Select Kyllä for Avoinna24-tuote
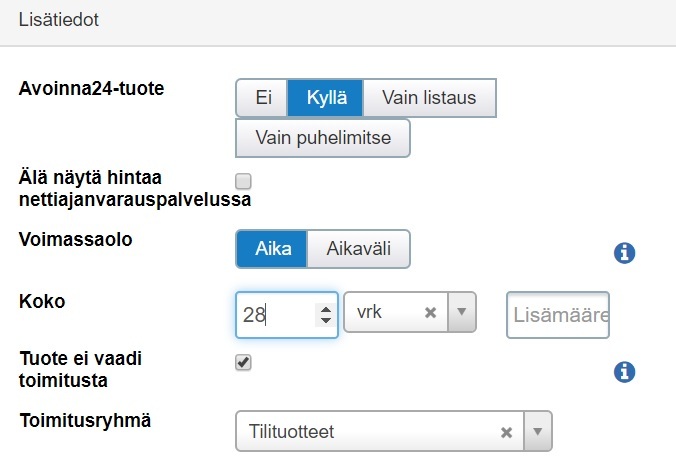The height and width of the screenshot is (468, 676). coord(326,98)
